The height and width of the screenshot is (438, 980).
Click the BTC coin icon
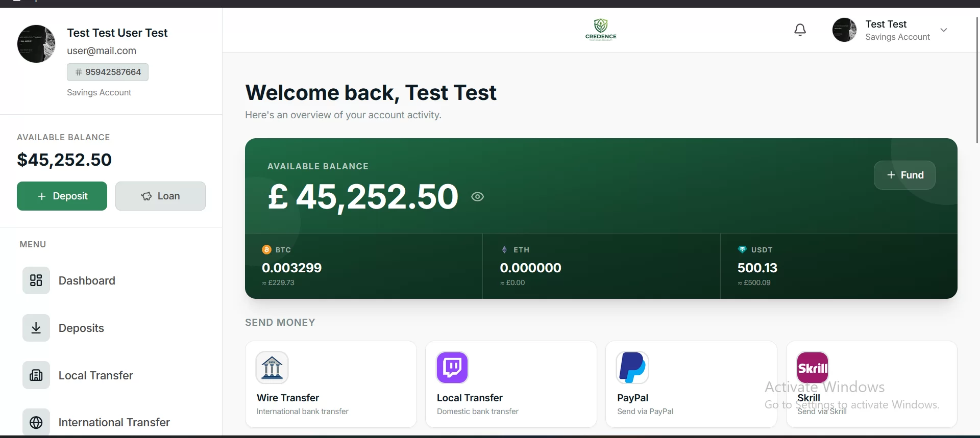coord(266,249)
